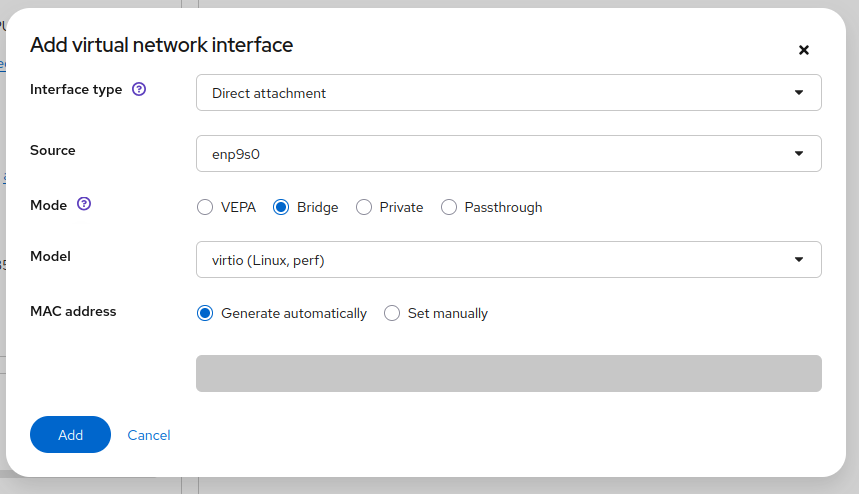859x494 pixels.
Task: Enable Set manually for MAC address
Action: (x=392, y=314)
